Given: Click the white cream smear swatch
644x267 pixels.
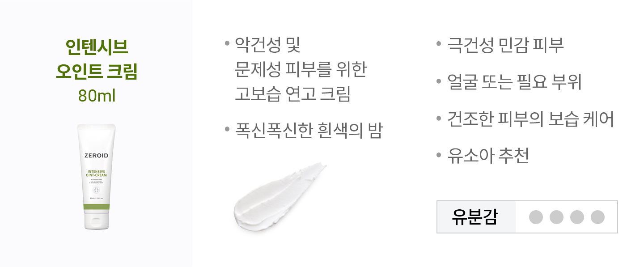Looking at the screenshot, I should pos(278,196).
